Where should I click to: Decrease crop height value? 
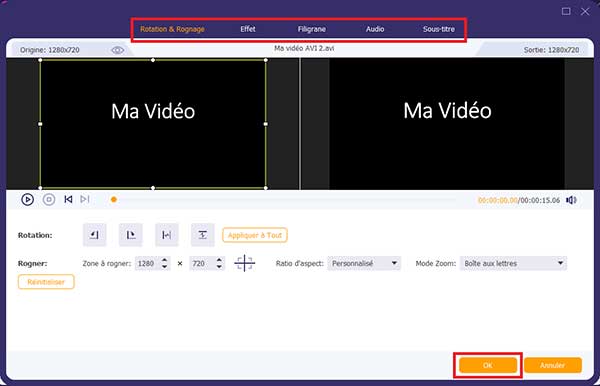pyautogui.click(x=219, y=266)
